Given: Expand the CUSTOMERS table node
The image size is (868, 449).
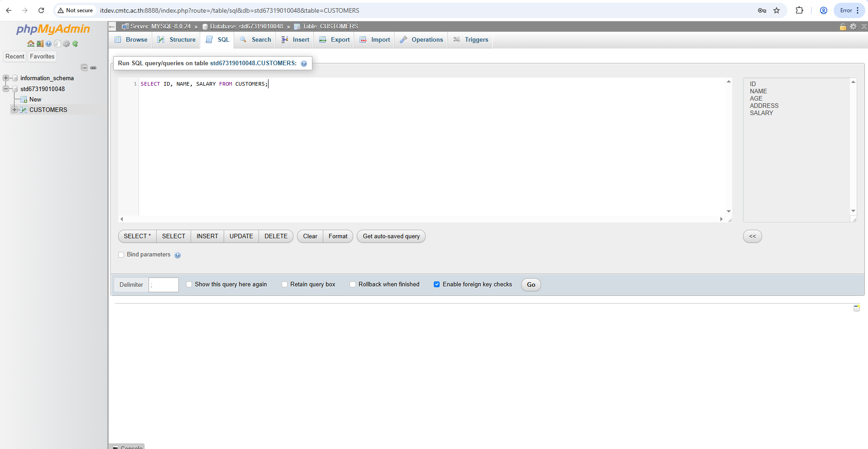Looking at the screenshot, I should click(x=14, y=110).
